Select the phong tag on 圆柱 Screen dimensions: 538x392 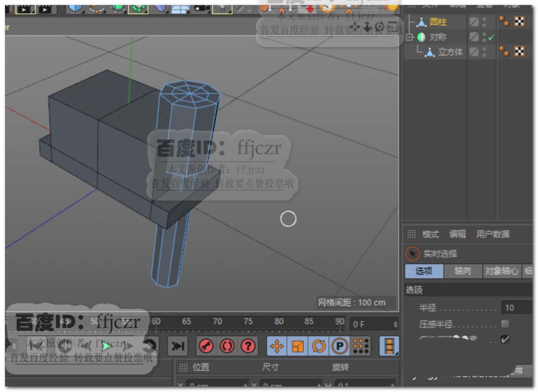[x=504, y=22]
